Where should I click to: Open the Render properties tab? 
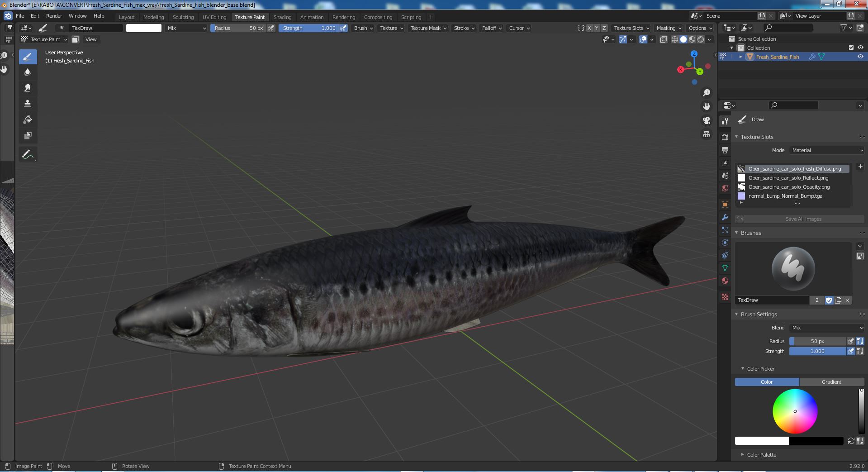pos(725,137)
